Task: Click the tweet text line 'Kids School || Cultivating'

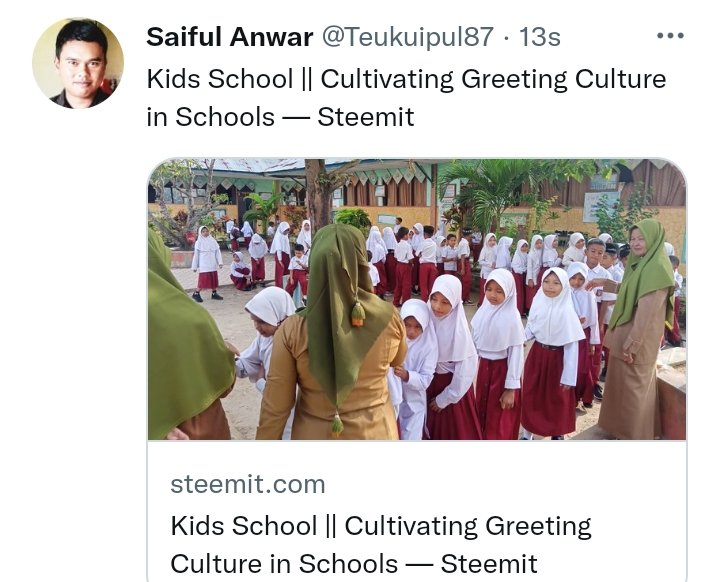Action: pyautogui.click(x=300, y=79)
